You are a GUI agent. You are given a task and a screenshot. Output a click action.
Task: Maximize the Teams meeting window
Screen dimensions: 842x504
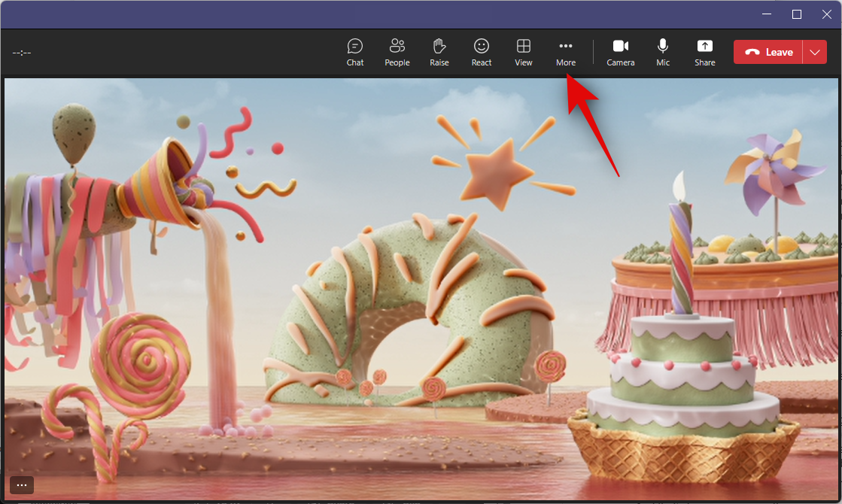pos(797,14)
